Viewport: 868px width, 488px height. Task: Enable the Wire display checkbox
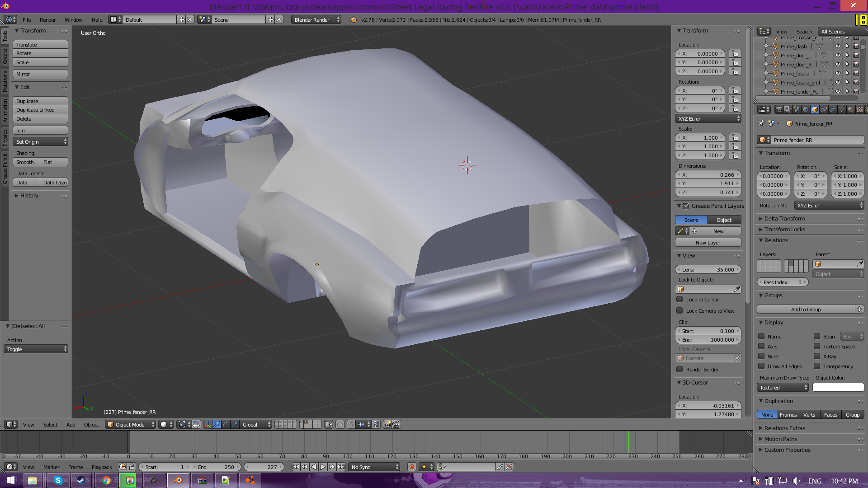pos(761,356)
